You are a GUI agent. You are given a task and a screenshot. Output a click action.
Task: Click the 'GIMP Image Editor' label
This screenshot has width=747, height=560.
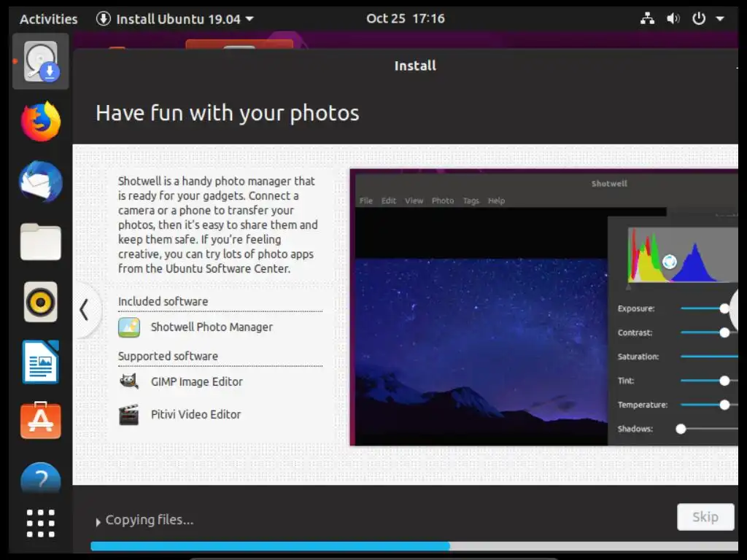click(197, 382)
